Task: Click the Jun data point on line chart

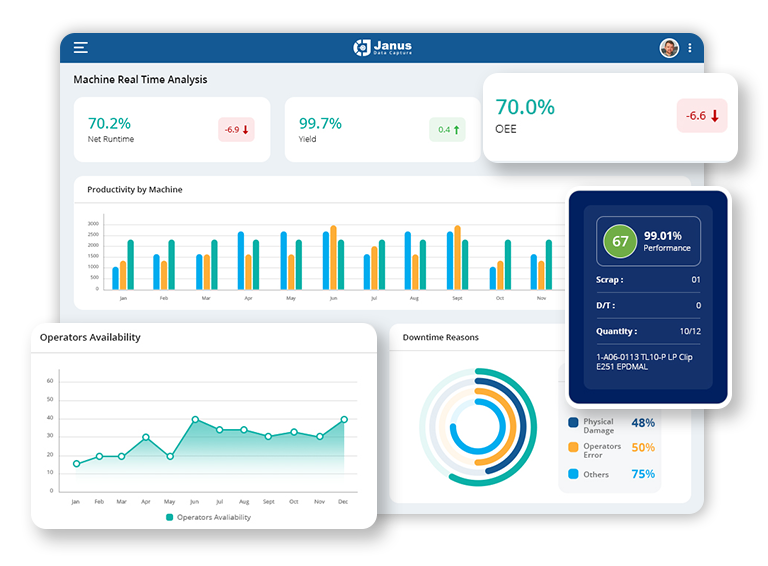Action: [195, 420]
